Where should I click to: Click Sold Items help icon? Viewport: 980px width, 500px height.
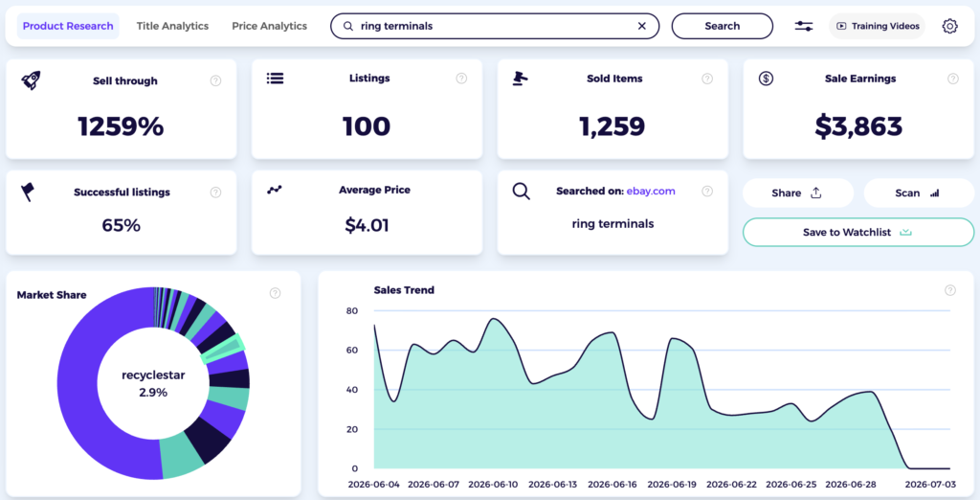707,79
